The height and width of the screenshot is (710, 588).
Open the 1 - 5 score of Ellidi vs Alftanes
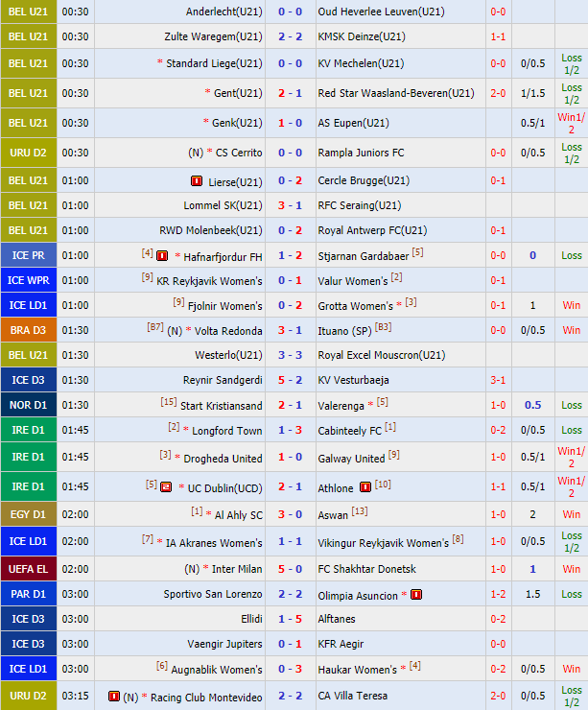click(290, 619)
